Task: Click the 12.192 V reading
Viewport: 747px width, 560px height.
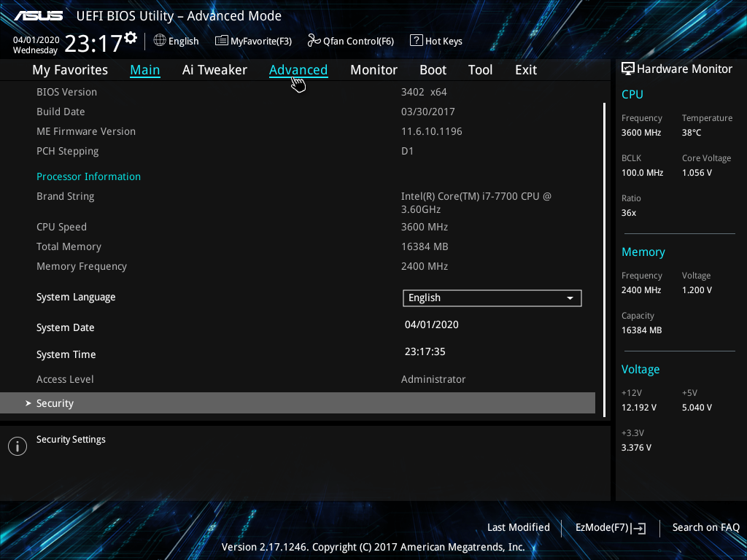Action: coord(639,408)
